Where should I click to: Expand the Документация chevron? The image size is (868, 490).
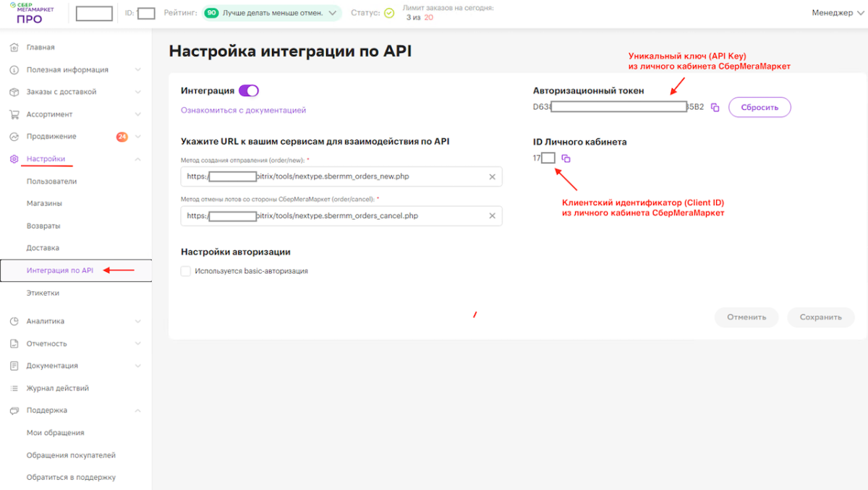click(138, 366)
